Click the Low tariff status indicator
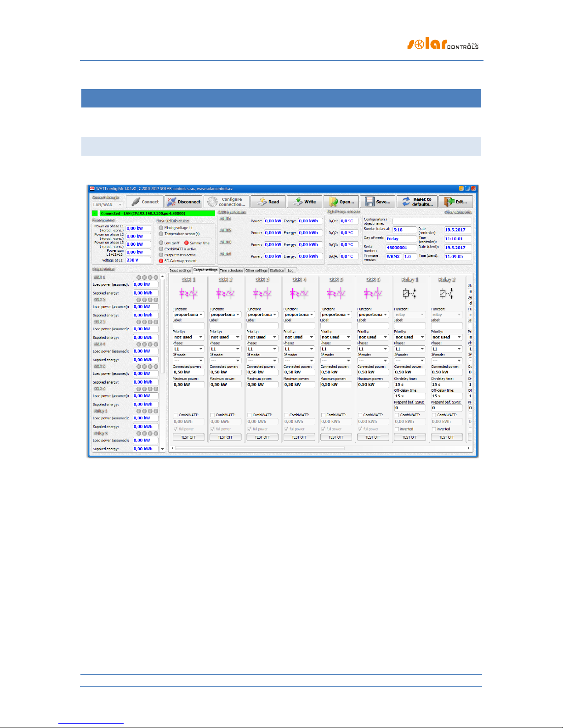The width and height of the screenshot is (563, 728). coord(161,243)
